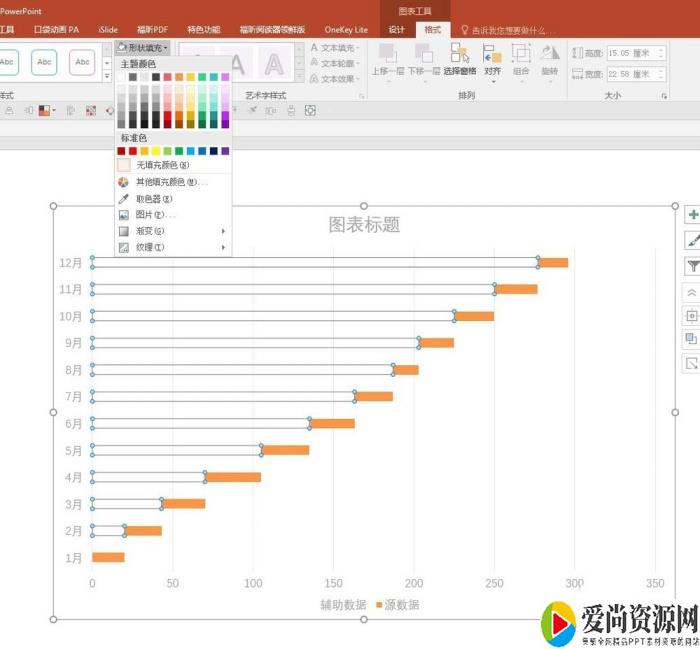Open the Align dropdown (对齐)
The width and height of the screenshot is (700, 649).
493,58
